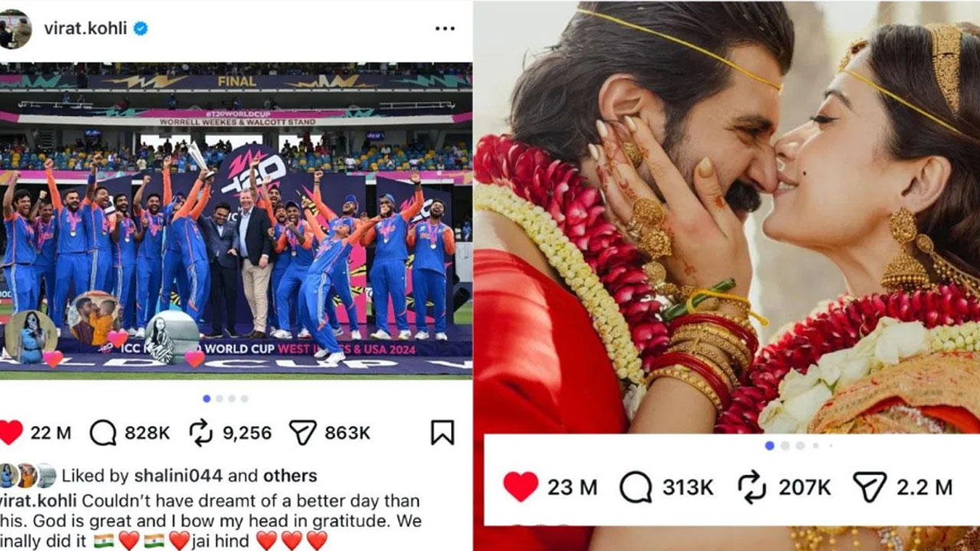The width and height of the screenshot is (980, 551).
Task: Like the wedding photo post with 23 M heart
Action: (x=521, y=487)
